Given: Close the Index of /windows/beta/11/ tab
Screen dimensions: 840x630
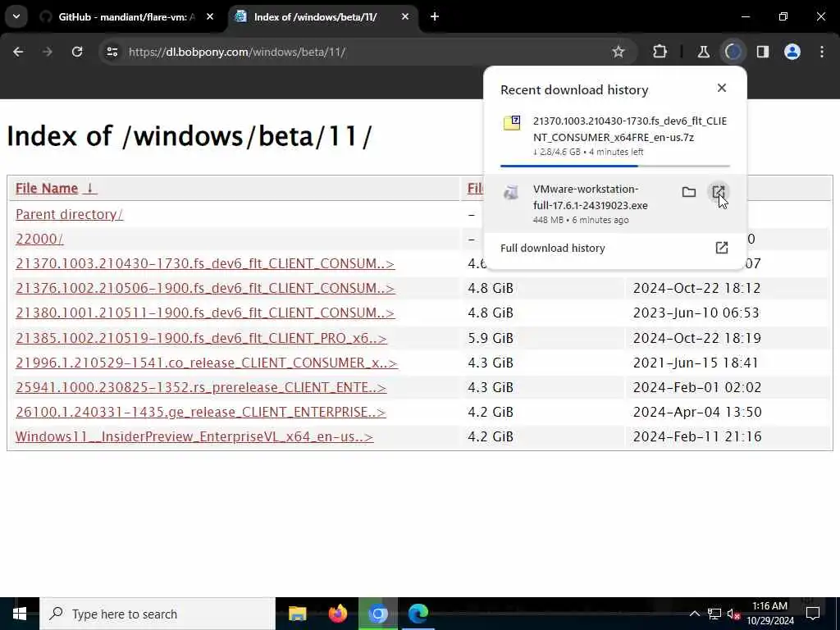Looking at the screenshot, I should 405,17.
